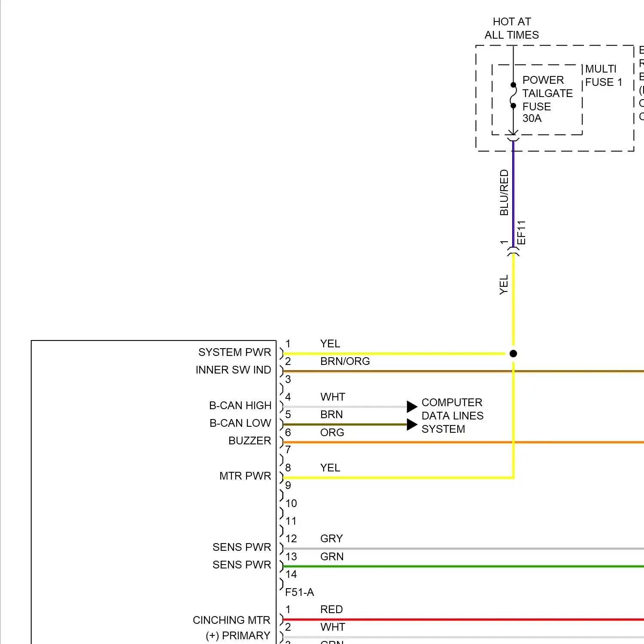Select the "SENS PWR" label beside pin 13
Screen dimensions: 644x644
242,565
